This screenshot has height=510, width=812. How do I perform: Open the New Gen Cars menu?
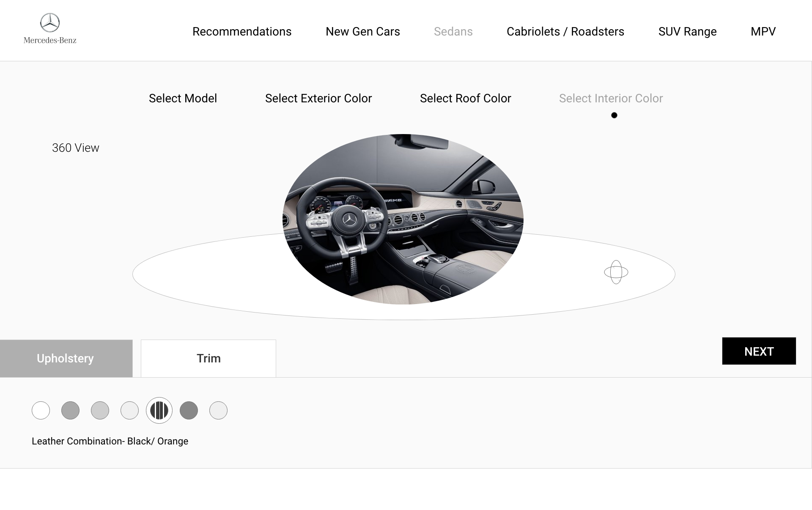(362, 32)
